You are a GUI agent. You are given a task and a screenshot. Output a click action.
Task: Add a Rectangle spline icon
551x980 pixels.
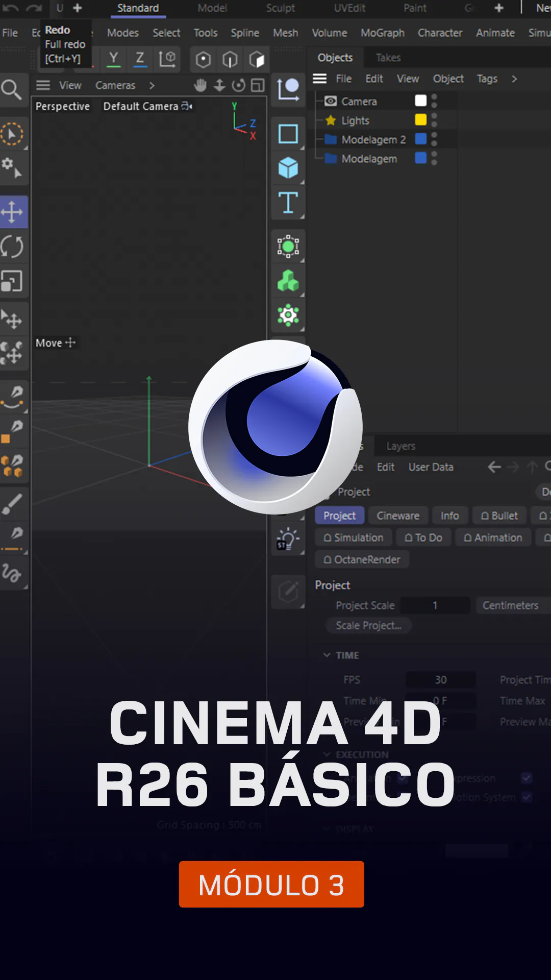pos(288,134)
